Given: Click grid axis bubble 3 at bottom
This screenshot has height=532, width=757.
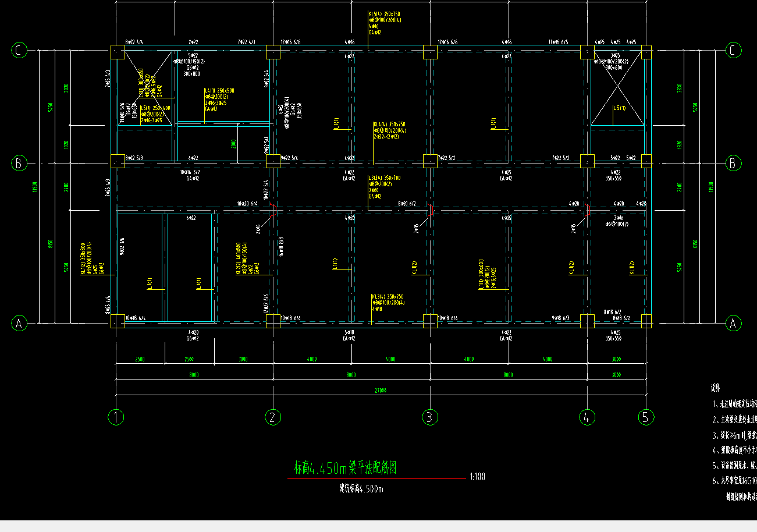Looking at the screenshot, I should click(429, 417).
